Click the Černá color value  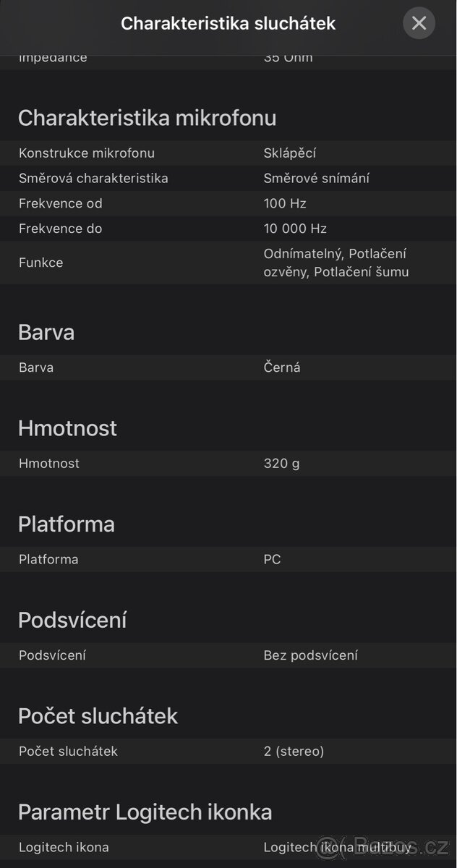[x=282, y=367]
